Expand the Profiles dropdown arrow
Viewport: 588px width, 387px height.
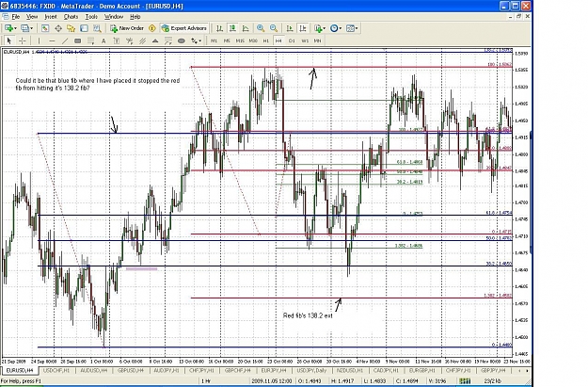[31, 28]
